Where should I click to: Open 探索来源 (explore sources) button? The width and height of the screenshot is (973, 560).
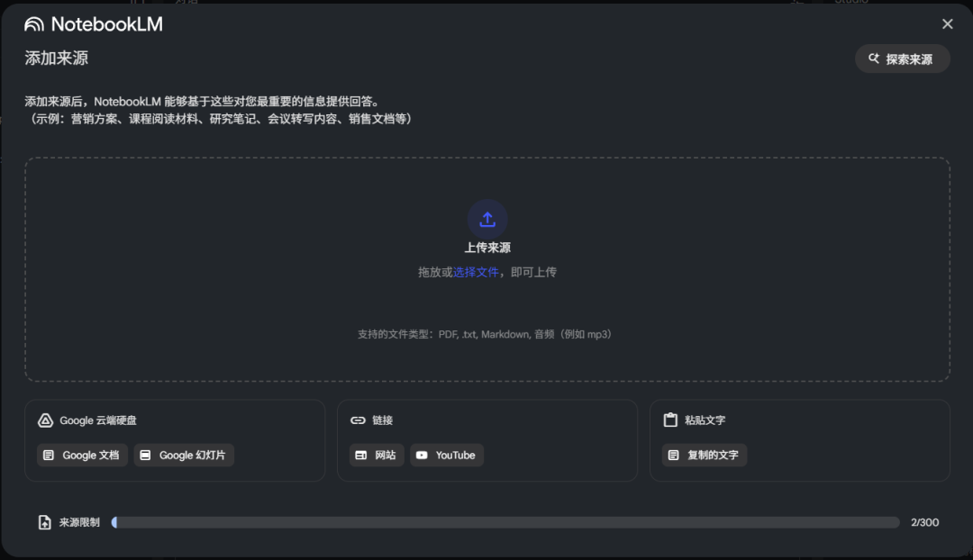(902, 59)
